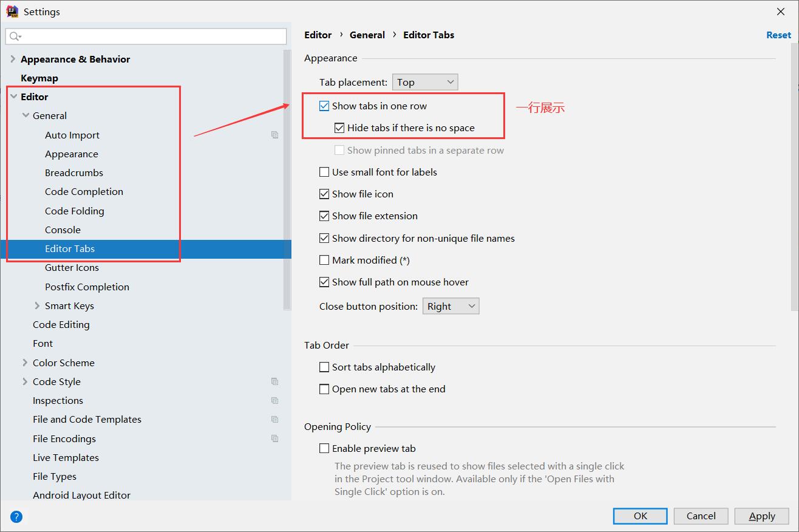Open Live Templates settings page

(66, 457)
